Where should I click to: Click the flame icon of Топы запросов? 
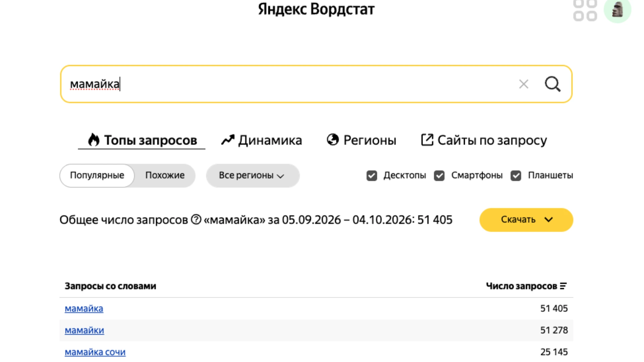[x=94, y=140]
